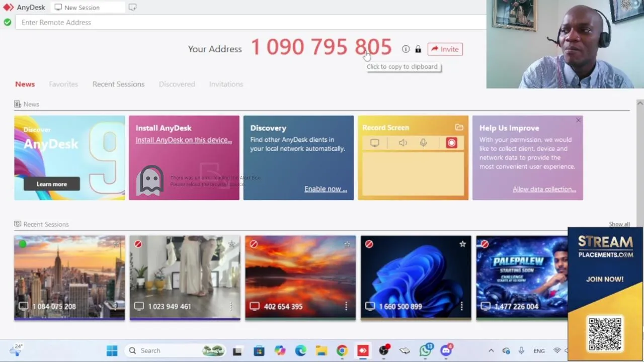644x362 pixels.
Task: Close the Help Us Improve card
Action: [x=578, y=120]
